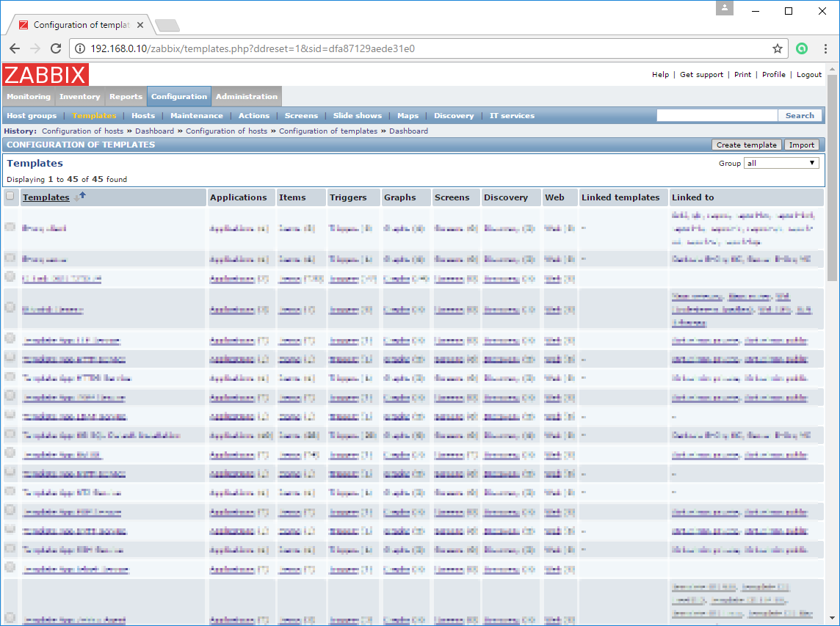Click the ZABBIX logo
Viewport: 840px width, 626px height.
click(46, 74)
